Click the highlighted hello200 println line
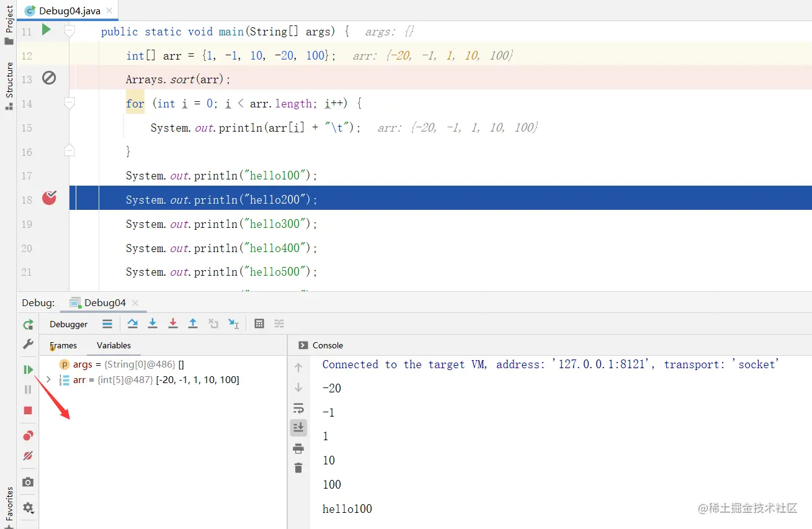 coord(221,199)
